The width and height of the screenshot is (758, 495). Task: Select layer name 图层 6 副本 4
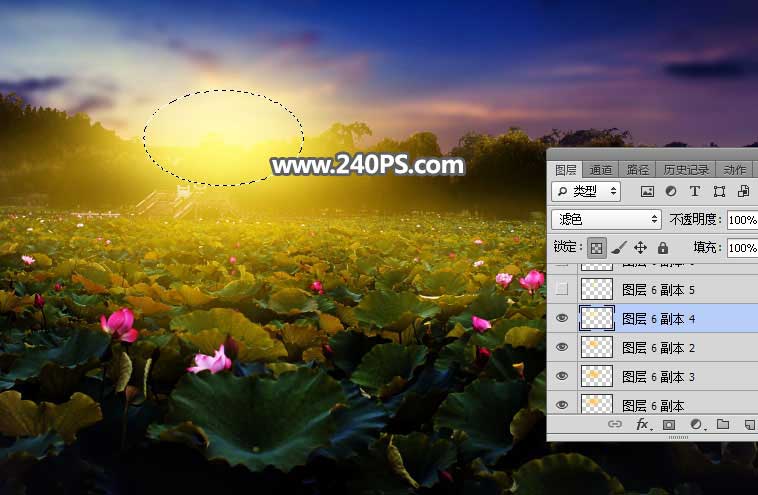(x=658, y=319)
